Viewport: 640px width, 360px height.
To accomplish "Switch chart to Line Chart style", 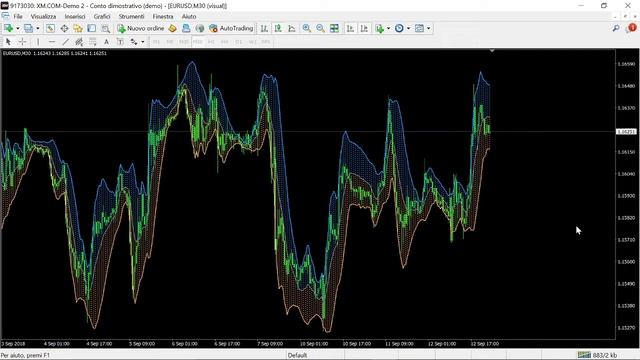I will [292, 28].
